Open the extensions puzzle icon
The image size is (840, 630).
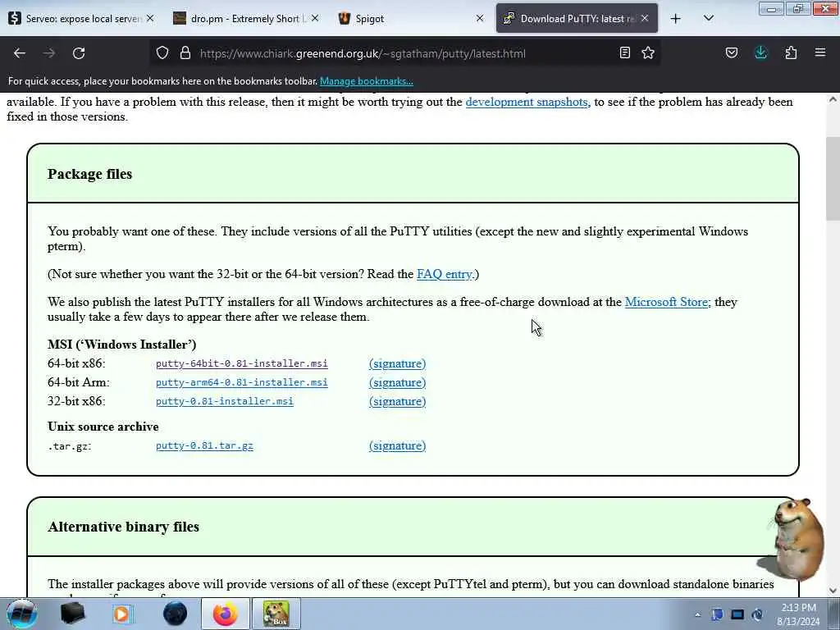point(791,53)
